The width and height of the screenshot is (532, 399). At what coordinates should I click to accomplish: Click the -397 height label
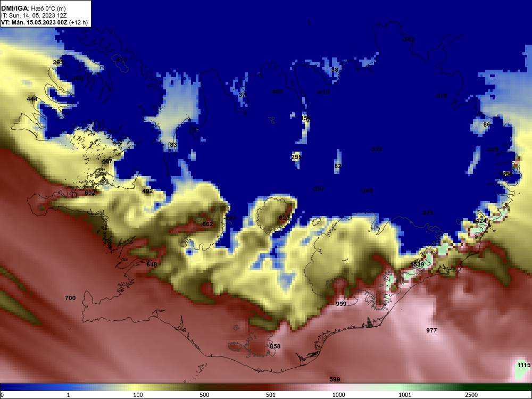pos(318,189)
